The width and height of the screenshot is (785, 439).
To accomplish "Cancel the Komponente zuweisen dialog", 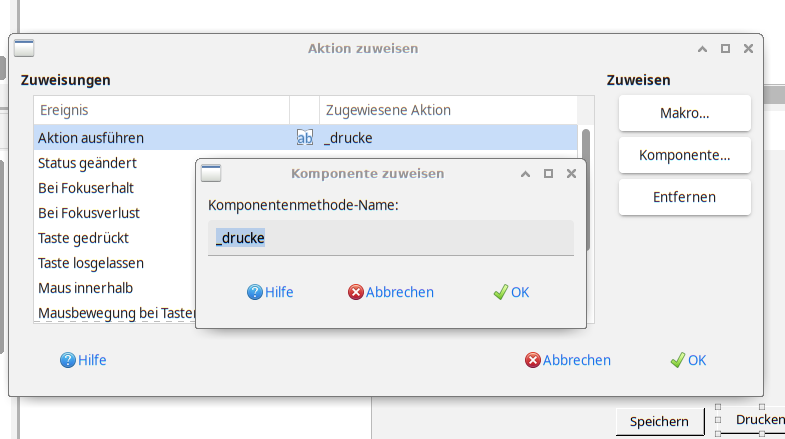I will 391,292.
